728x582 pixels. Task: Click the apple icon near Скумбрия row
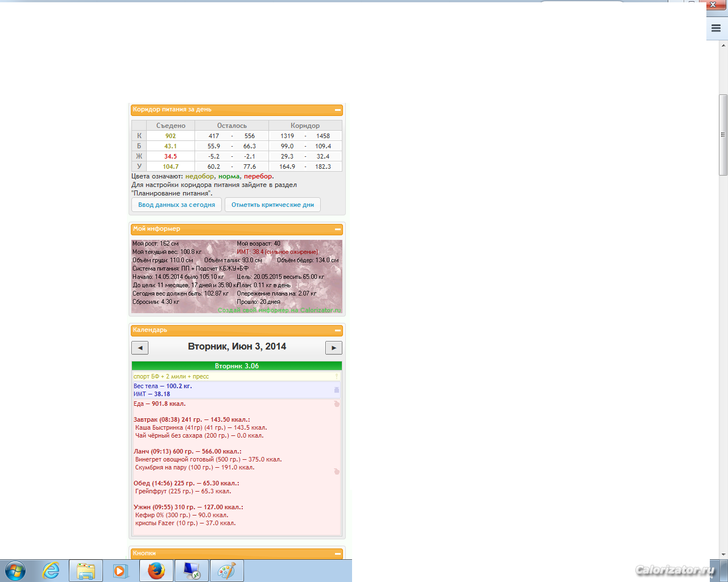click(x=337, y=471)
